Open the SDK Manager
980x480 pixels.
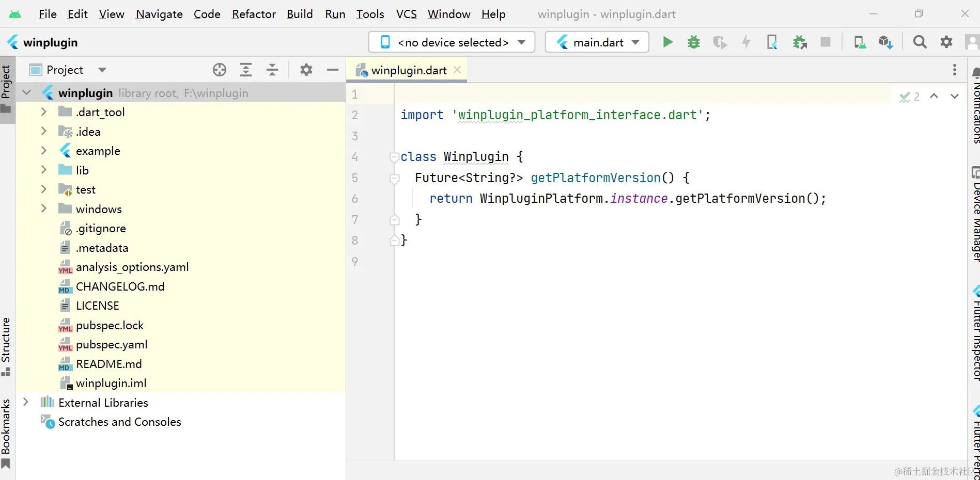click(x=885, y=42)
